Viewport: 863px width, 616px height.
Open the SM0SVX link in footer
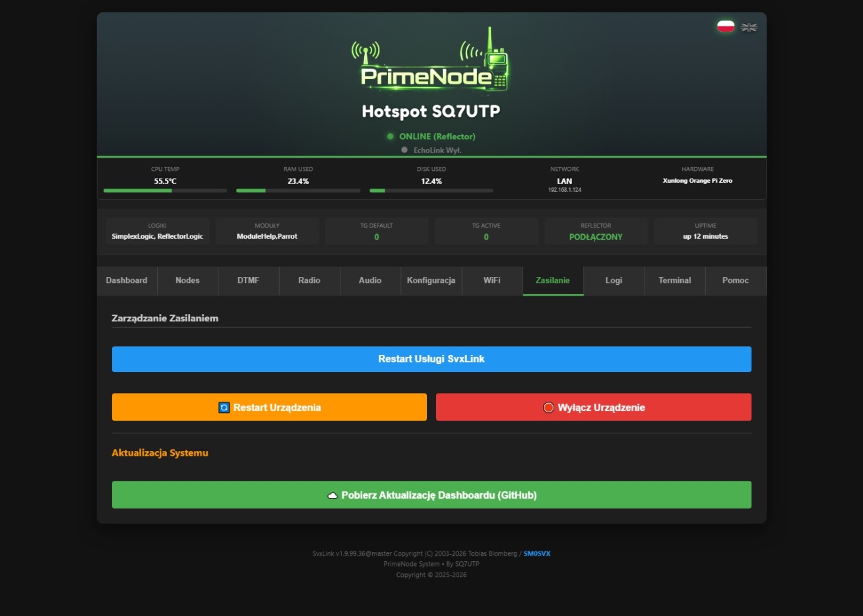coord(537,554)
